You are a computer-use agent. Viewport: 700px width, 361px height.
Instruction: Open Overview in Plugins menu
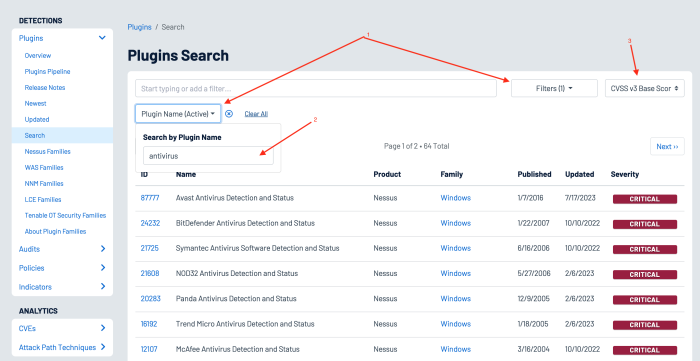click(38, 55)
